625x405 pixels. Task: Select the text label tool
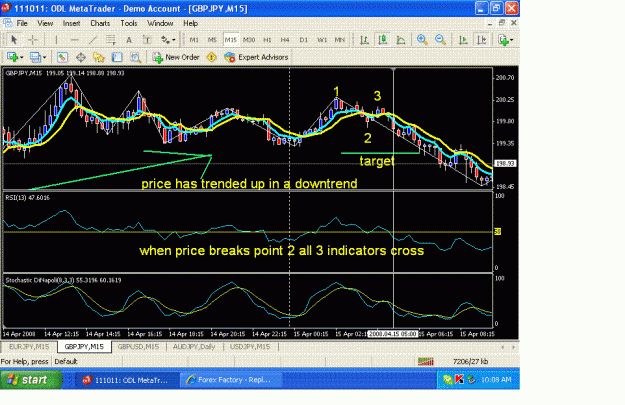(147, 40)
